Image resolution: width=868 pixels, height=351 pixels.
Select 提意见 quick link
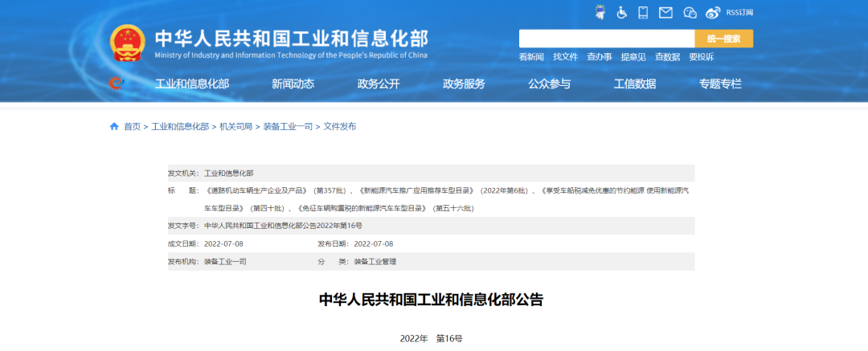[x=633, y=56]
